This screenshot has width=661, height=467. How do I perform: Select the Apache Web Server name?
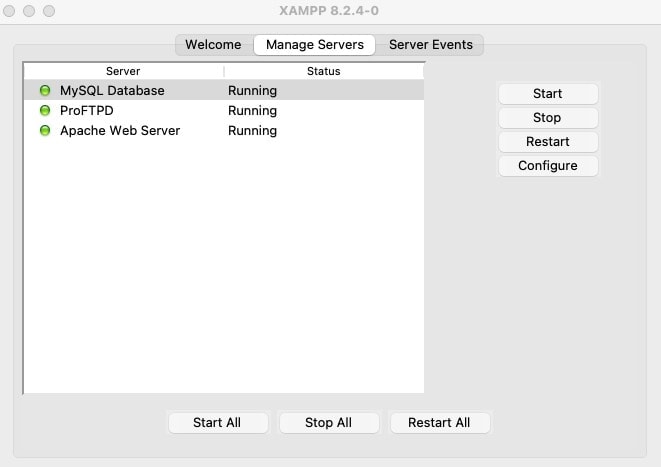pos(120,131)
